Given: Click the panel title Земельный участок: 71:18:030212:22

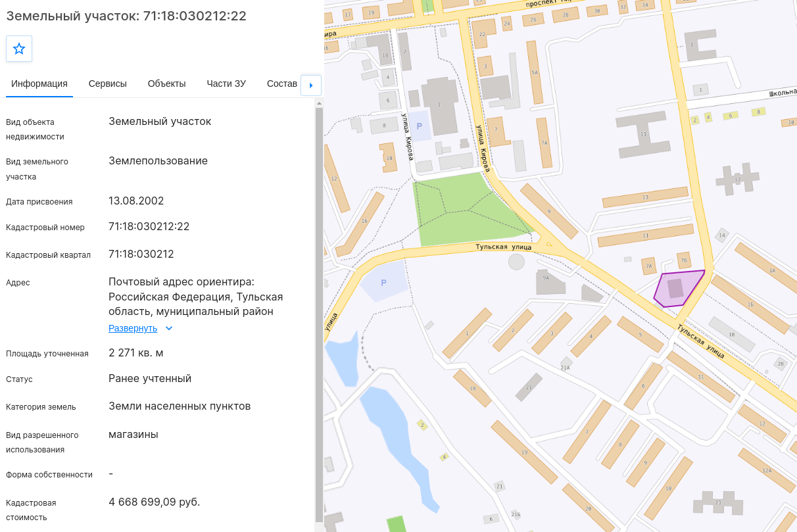Looking at the screenshot, I should 126,16.
